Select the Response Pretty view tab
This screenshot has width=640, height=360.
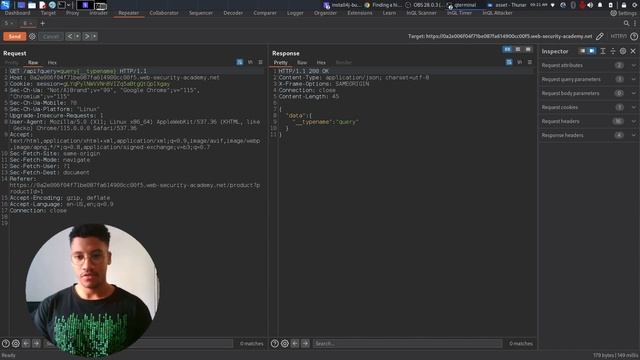pyautogui.click(x=280, y=62)
